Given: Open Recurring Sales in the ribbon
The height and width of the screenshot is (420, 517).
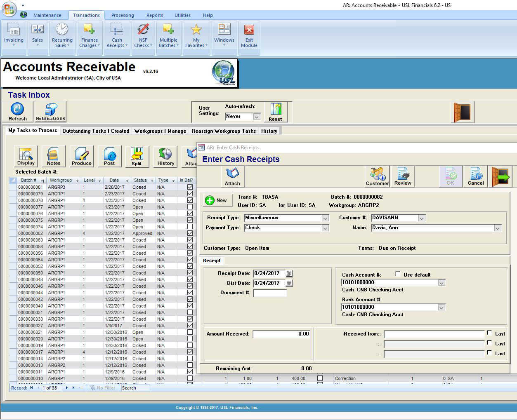Looking at the screenshot, I should click(62, 38).
